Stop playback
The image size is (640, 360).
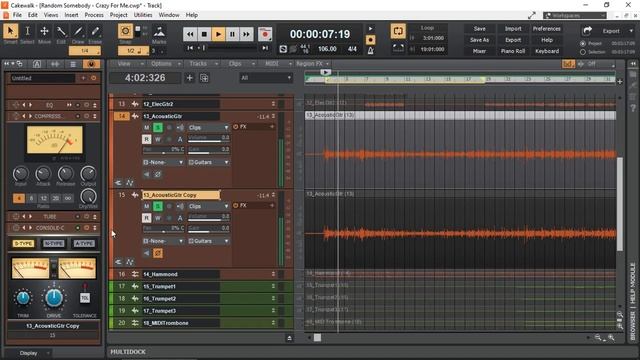tap(204, 34)
